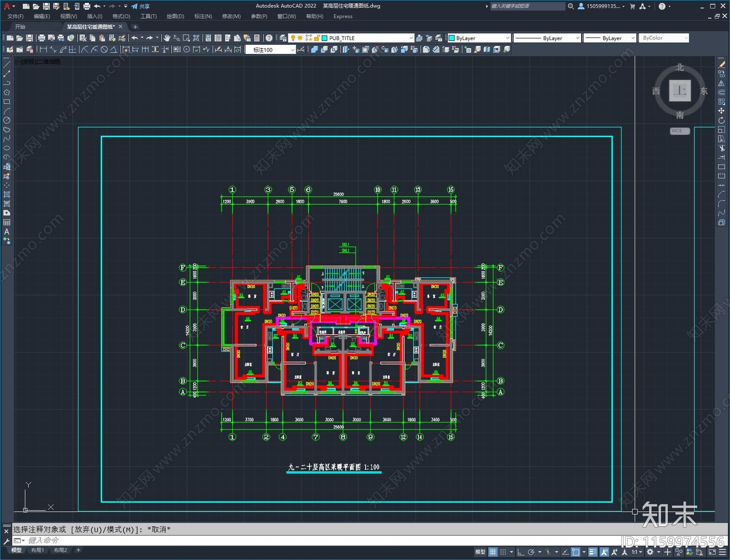Switch to the 开始 start tab
This screenshot has width=730, height=560.
[20, 27]
